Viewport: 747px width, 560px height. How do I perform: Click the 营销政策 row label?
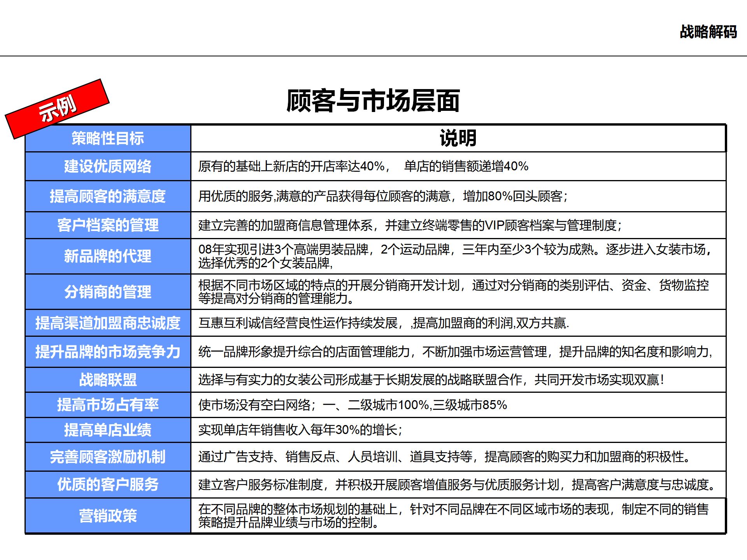108,516
